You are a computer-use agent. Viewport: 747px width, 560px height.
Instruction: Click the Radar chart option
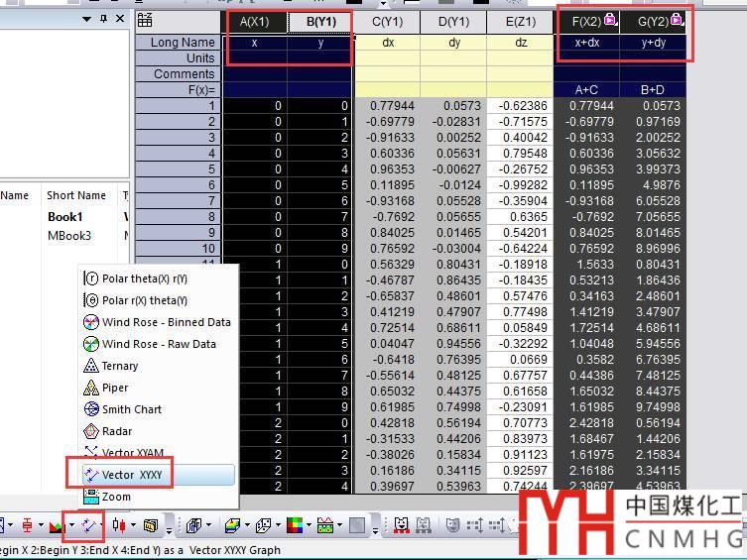point(116,431)
